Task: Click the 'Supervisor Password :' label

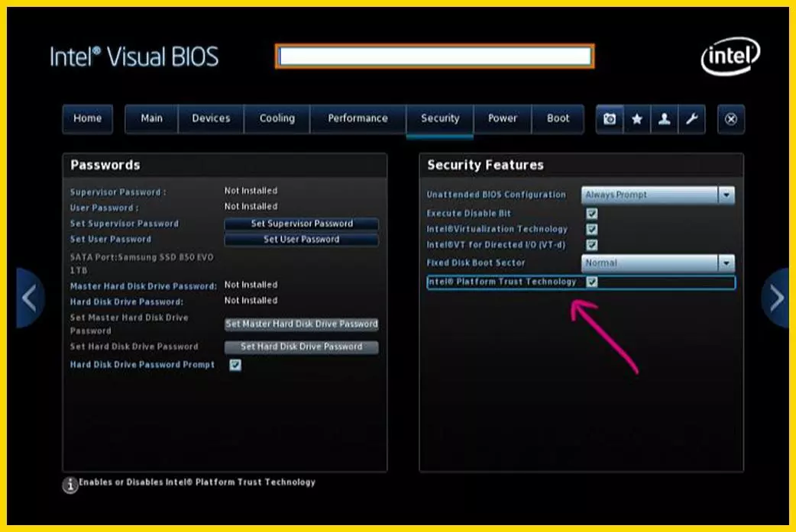Action: pos(118,192)
